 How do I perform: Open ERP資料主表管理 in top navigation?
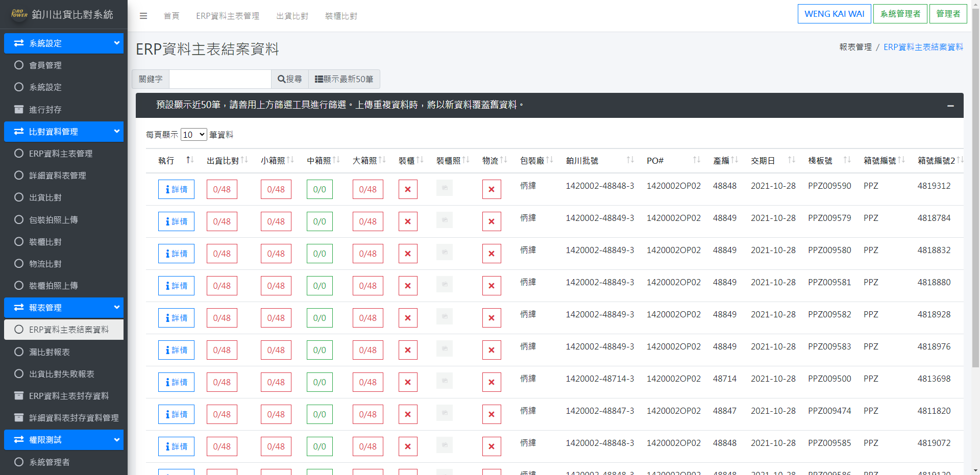228,16
